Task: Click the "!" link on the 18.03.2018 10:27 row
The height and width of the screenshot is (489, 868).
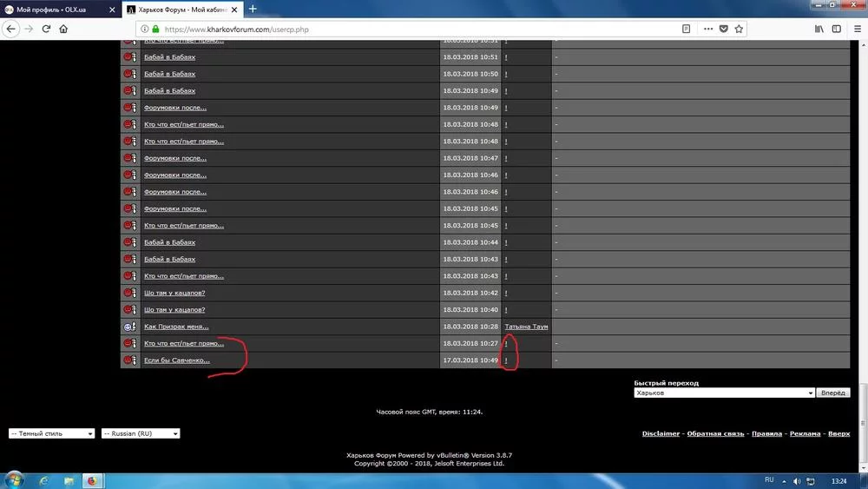Action: pyautogui.click(x=506, y=343)
